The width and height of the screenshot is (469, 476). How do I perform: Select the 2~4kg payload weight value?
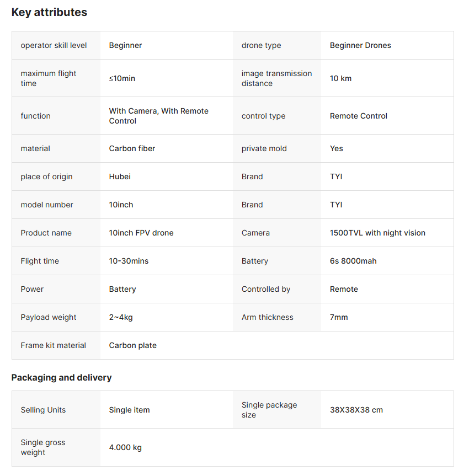(x=120, y=317)
